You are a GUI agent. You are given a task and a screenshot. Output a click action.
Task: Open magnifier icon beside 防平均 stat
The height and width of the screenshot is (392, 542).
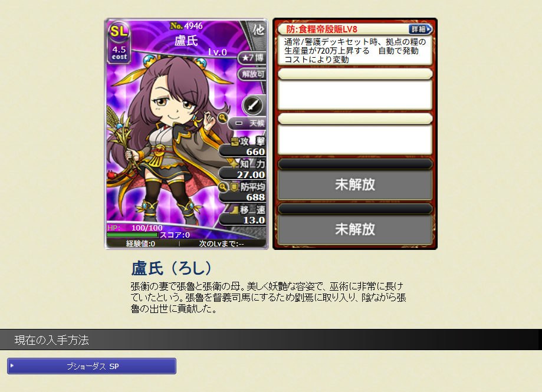click(223, 187)
